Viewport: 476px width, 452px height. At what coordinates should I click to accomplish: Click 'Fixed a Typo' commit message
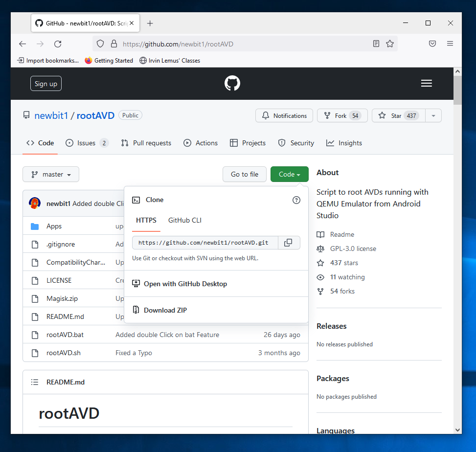click(x=134, y=353)
